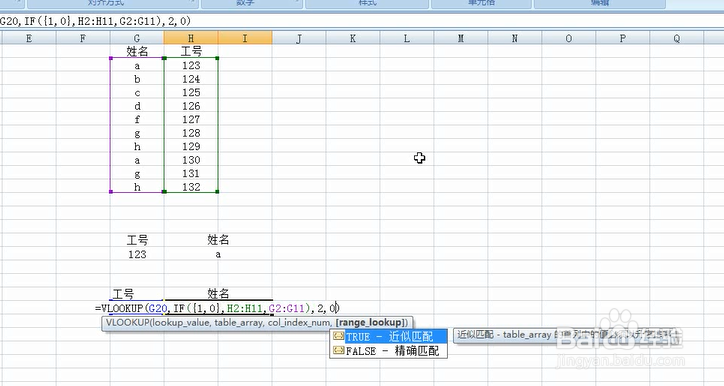
Task: Click col_index_num in the VLOOKUP tooltip
Action: 299,322
